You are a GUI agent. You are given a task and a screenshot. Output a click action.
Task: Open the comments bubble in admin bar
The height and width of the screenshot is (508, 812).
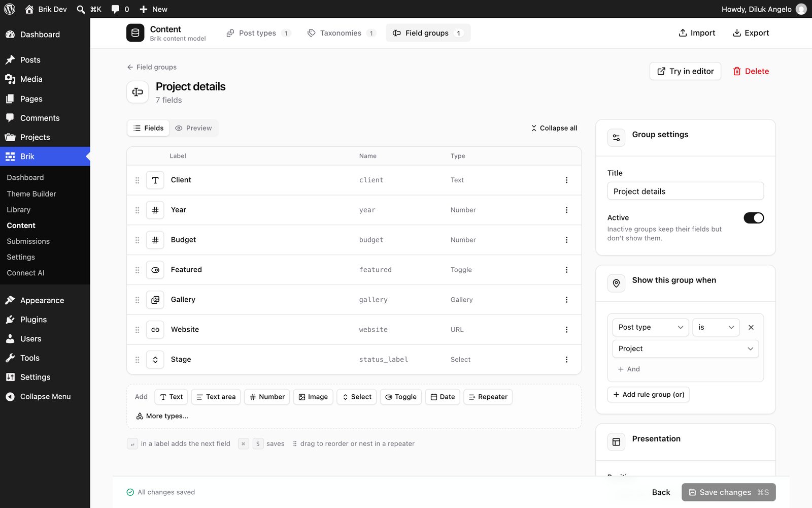[x=120, y=9]
